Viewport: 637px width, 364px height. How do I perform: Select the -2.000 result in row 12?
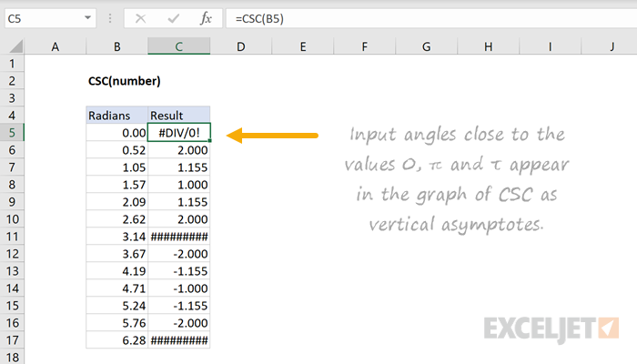click(x=178, y=254)
